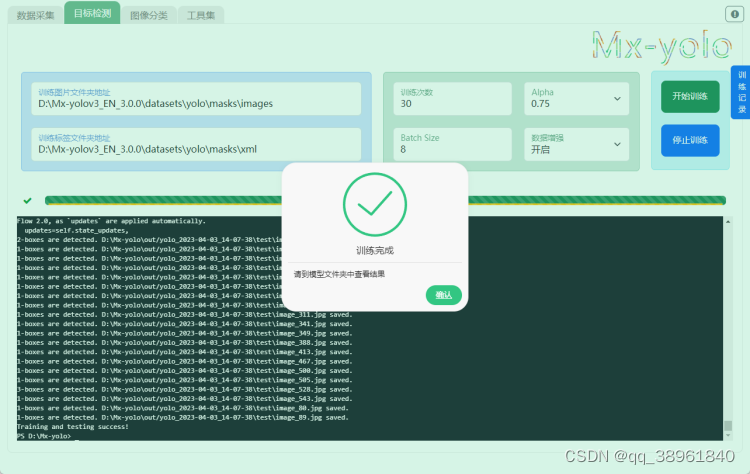Click the console scrollbar up arrow
Screen dimensions: 750x474
(728, 222)
